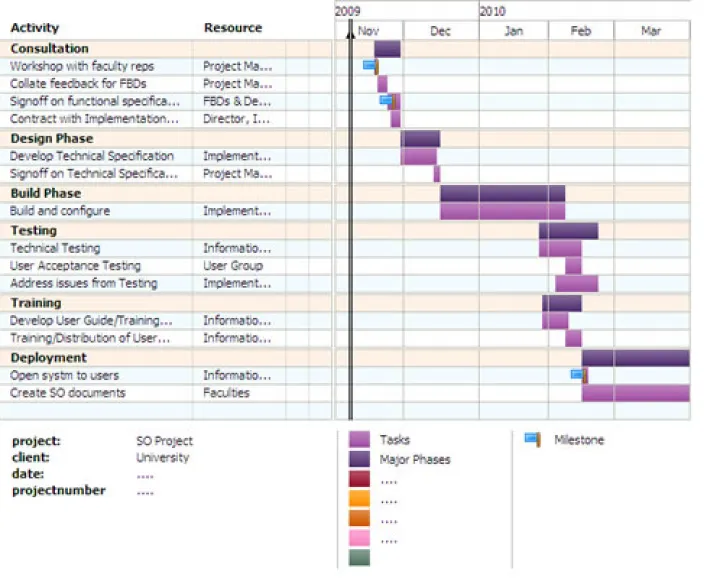Click the Create SO documents task bar
The image size is (720, 581).
pyautogui.click(x=635, y=393)
